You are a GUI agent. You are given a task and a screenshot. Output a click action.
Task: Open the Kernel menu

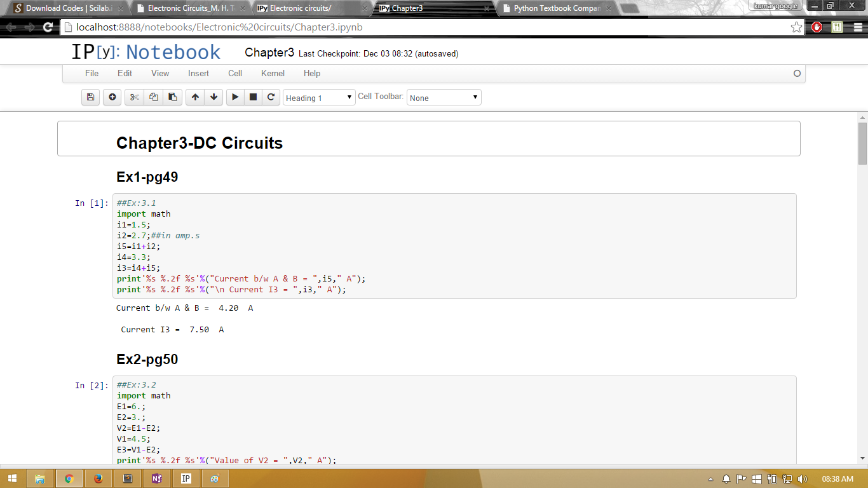pyautogui.click(x=273, y=73)
